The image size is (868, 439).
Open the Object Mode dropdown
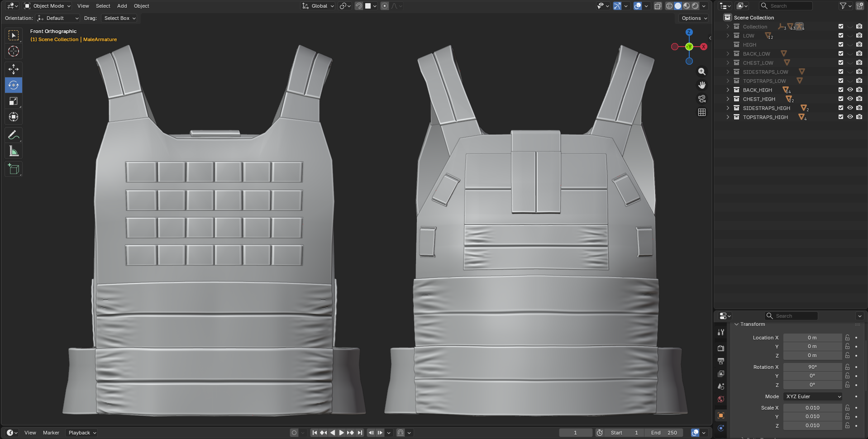tap(48, 6)
